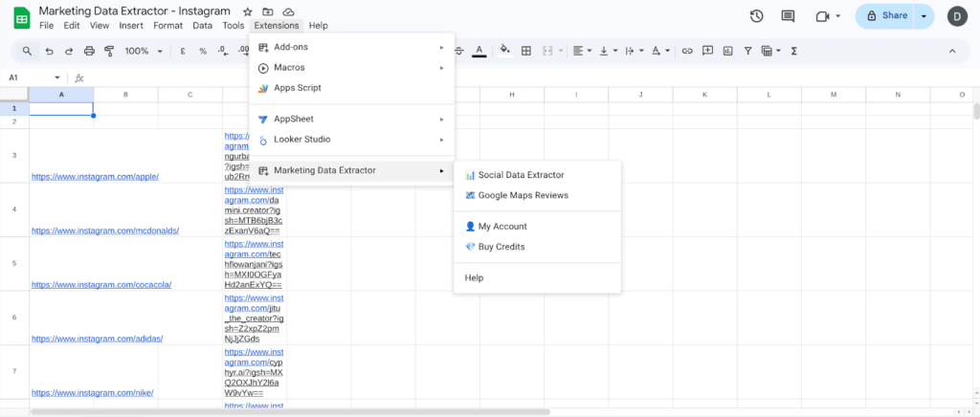Expand the Share button dropdown arrow

point(924,16)
